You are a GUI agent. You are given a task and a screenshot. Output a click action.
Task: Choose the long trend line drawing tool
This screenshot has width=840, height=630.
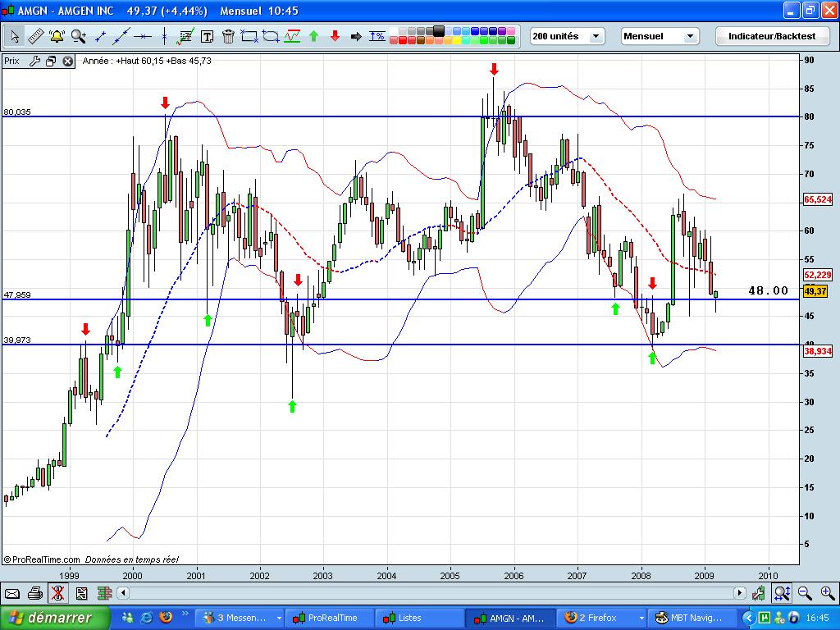(121, 36)
